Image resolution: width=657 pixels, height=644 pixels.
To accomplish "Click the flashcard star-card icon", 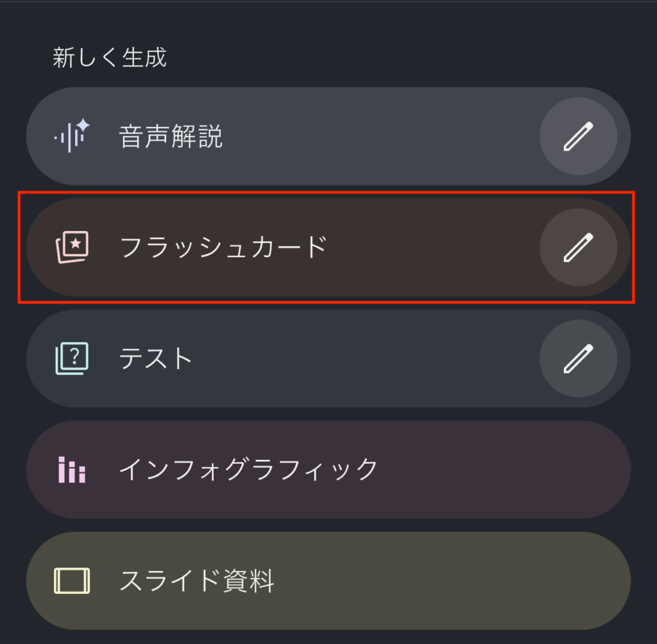I will tap(72, 247).
